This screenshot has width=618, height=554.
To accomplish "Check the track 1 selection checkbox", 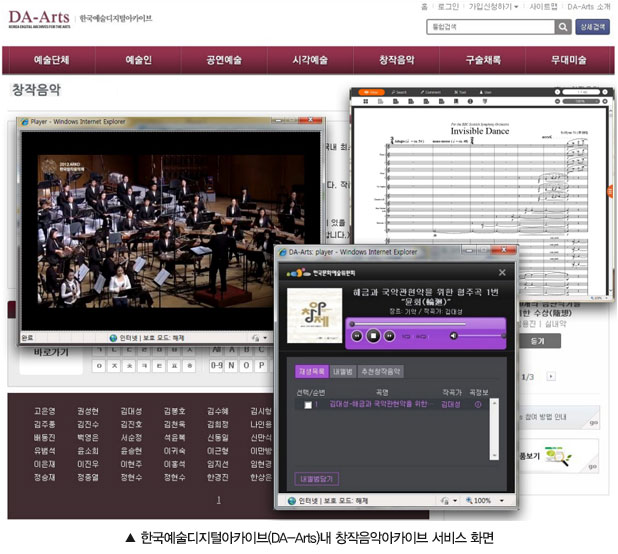I will click(x=308, y=405).
